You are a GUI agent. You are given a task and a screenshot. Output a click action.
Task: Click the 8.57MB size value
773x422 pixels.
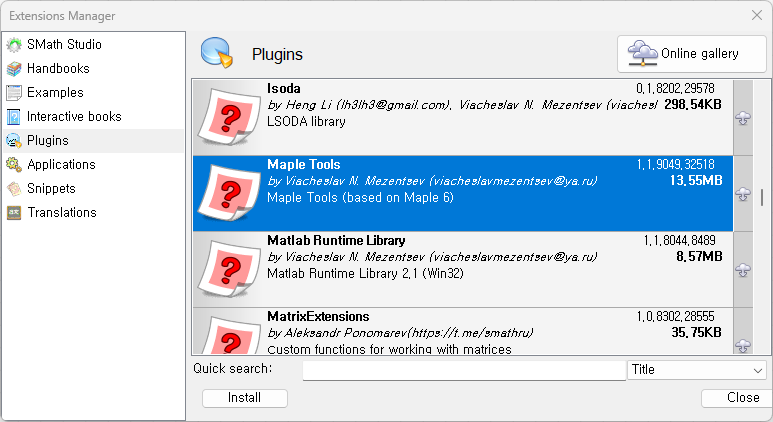click(699, 256)
